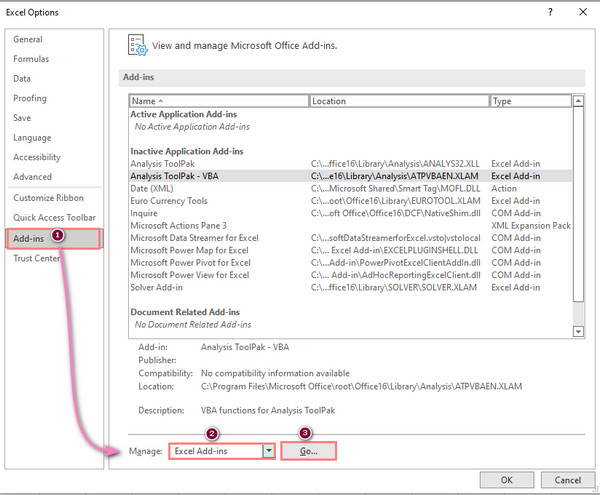Select the Data category
600x495 pixels.
(22, 78)
